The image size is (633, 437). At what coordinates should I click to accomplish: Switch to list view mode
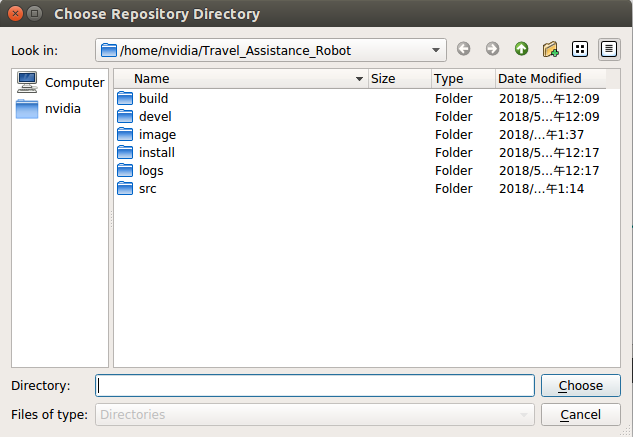coord(580,49)
